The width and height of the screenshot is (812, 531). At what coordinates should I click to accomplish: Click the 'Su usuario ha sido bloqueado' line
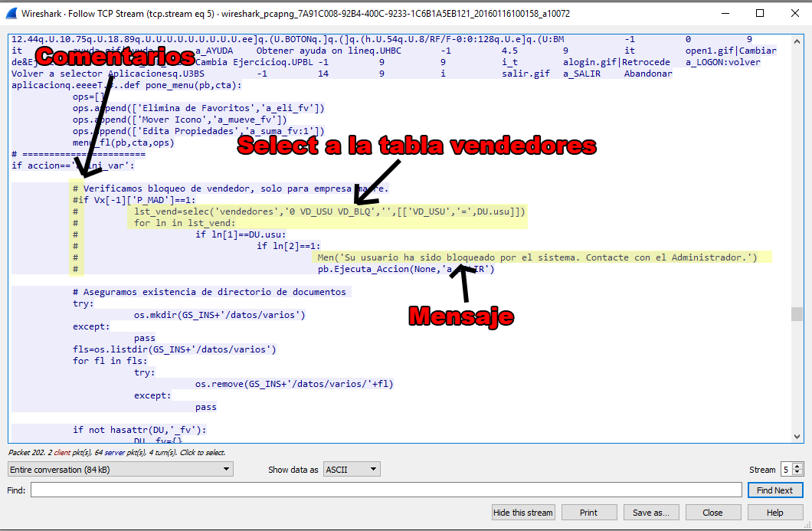(x=536, y=257)
